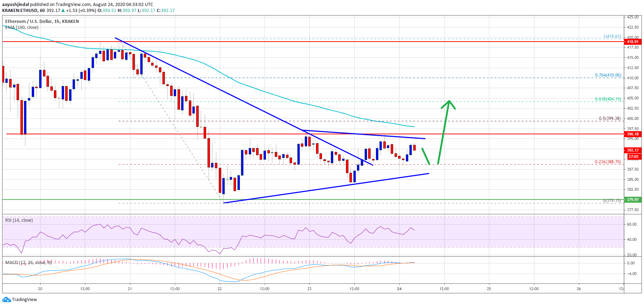The image size is (644, 306).
Task: Click the H:393.97 high value in header
Action: [127, 11]
